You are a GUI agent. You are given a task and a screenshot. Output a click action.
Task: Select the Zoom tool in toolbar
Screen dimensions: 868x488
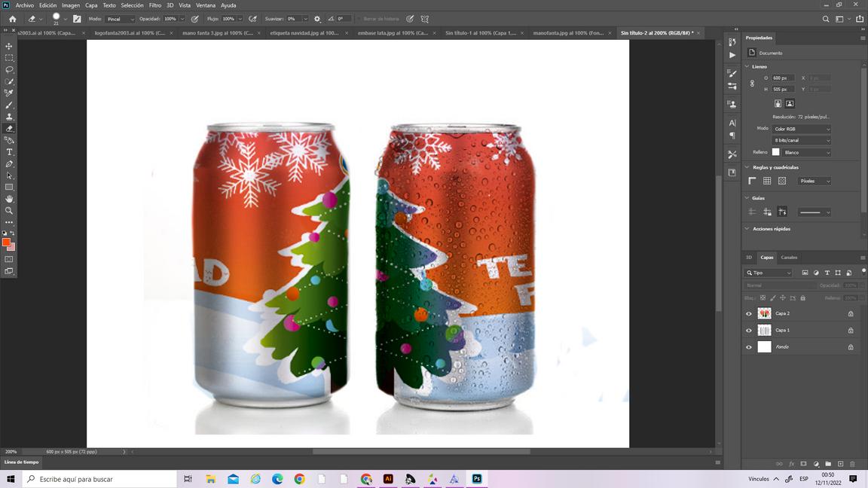coord(9,211)
